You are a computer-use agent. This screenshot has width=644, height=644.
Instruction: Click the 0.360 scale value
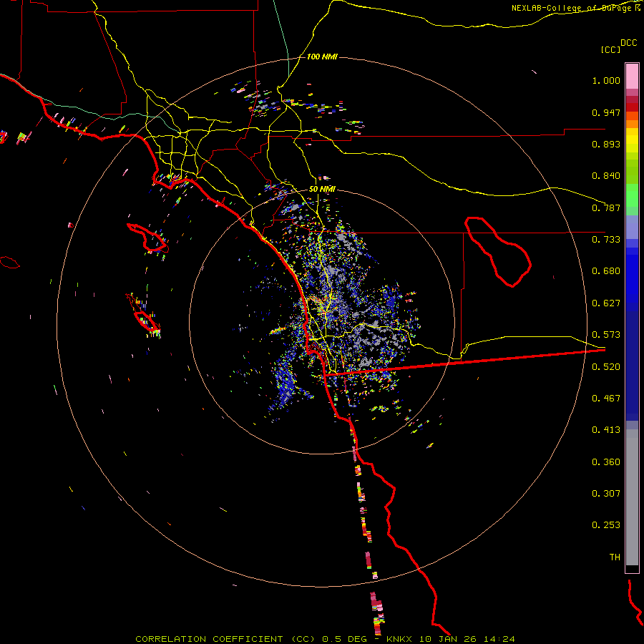(606, 462)
